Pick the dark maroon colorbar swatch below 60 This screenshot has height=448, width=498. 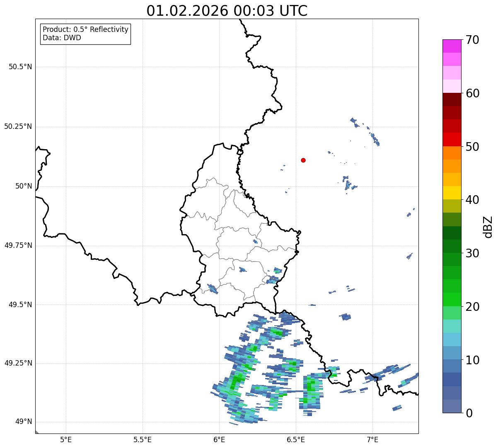(452, 99)
